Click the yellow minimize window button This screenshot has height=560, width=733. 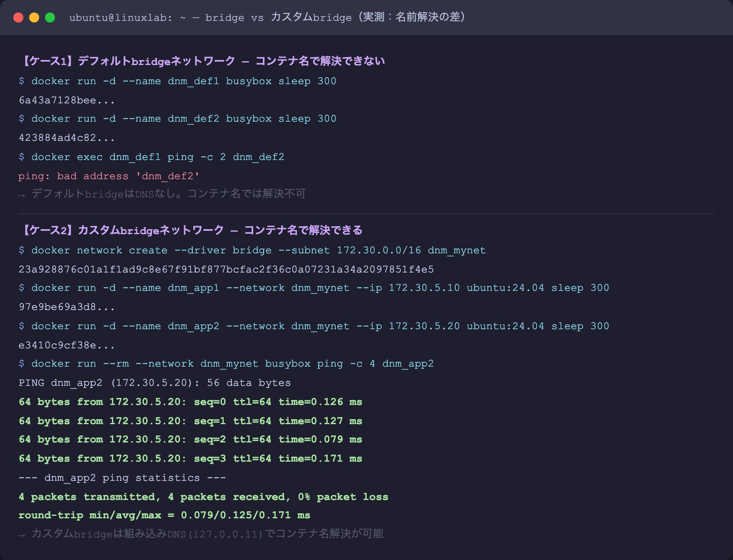tap(34, 17)
